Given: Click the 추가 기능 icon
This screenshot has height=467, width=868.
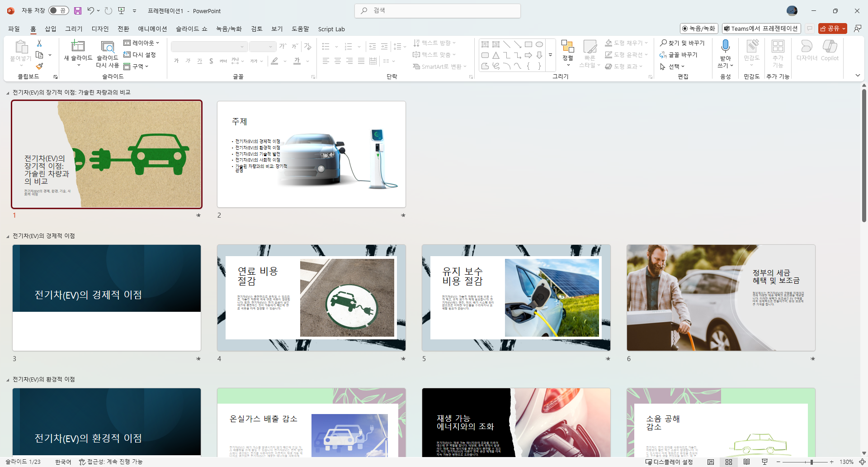Looking at the screenshot, I should [x=778, y=46].
